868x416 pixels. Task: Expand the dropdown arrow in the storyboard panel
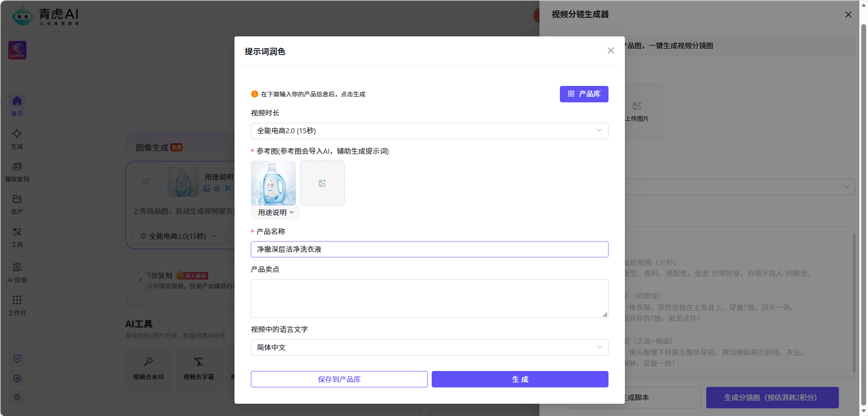pos(847,187)
